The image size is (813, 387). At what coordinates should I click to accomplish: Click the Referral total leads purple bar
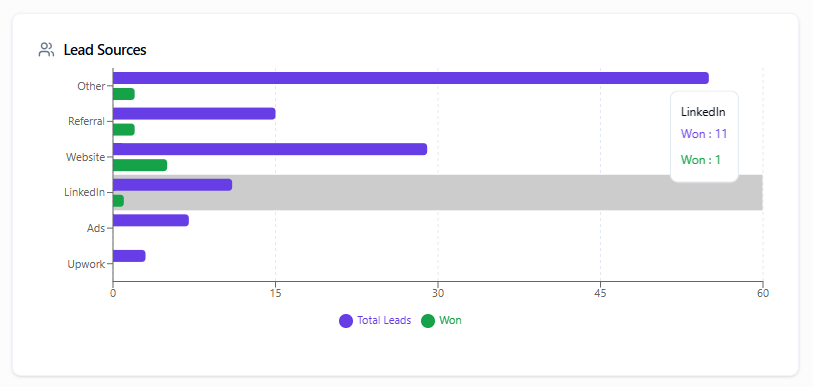pyautogui.click(x=194, y=114)
